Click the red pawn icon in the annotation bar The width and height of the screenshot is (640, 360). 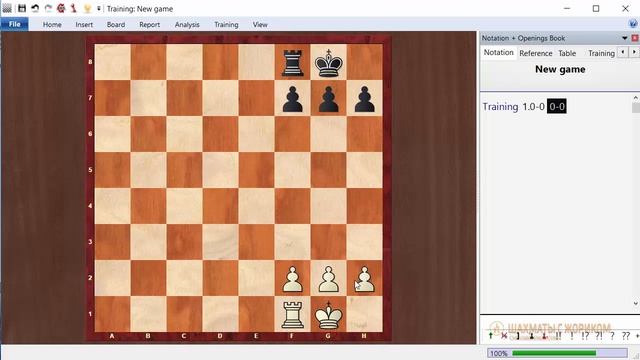coord(544,336)
